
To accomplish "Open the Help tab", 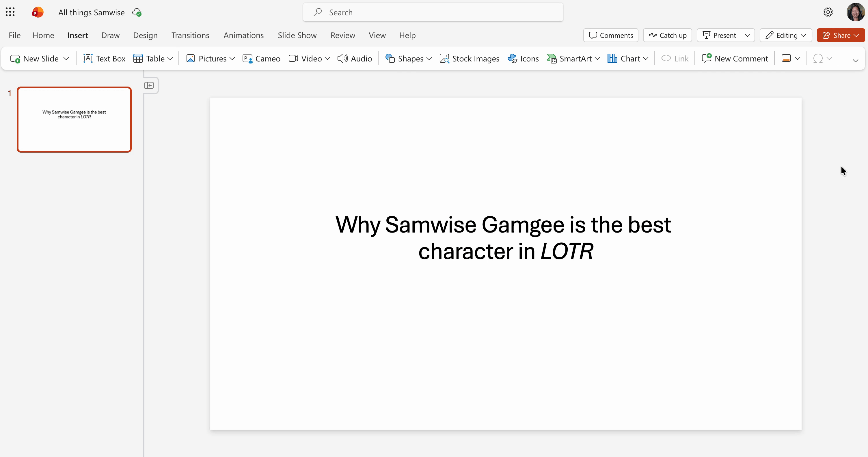I will pyautogui.click(x=407, y=35).
